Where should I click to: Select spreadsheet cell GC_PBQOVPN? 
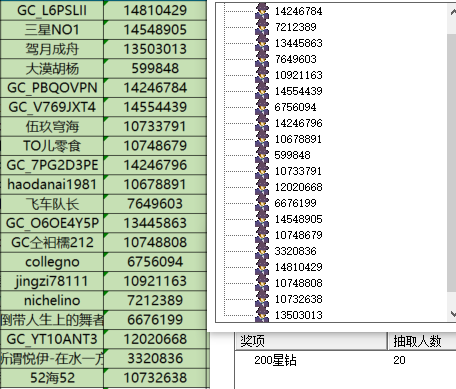52,88
